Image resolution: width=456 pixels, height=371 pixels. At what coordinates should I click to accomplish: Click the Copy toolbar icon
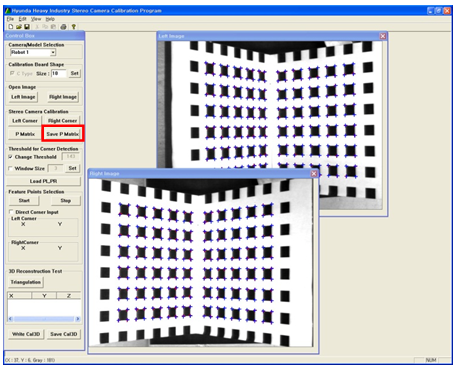click(45, 27)
